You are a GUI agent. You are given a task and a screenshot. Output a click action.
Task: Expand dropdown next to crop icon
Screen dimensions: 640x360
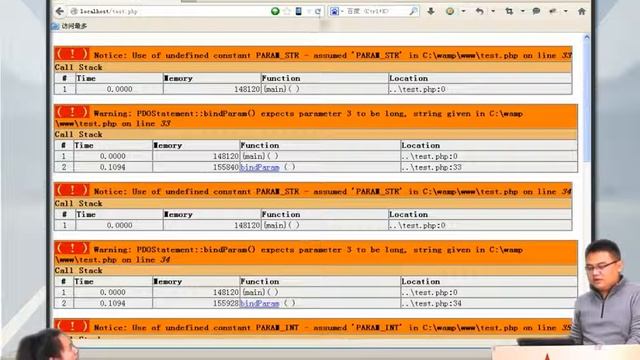(522, 11)
